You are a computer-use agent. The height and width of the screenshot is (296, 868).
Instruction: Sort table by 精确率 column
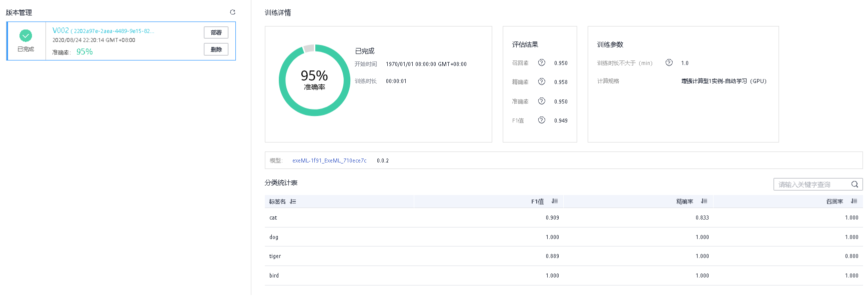click(x=704, y=201)
